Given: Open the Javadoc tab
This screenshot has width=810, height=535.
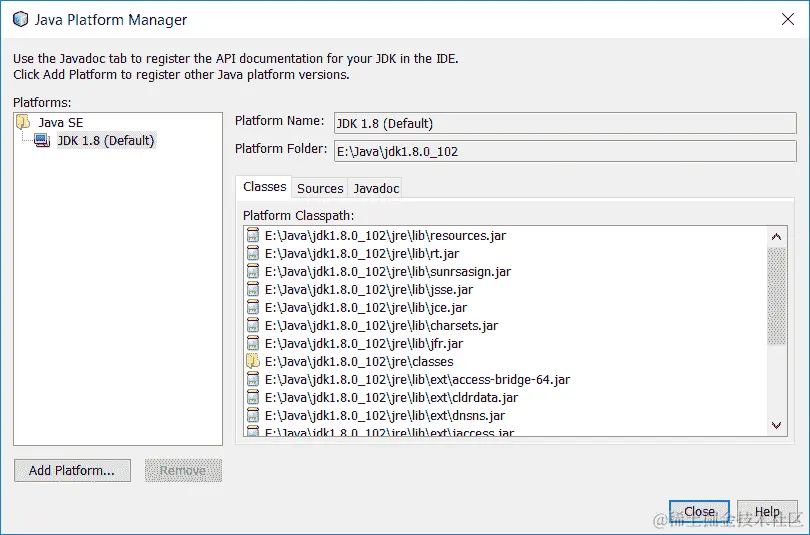Looking at the screenshot, I should [x=376, y=188].
